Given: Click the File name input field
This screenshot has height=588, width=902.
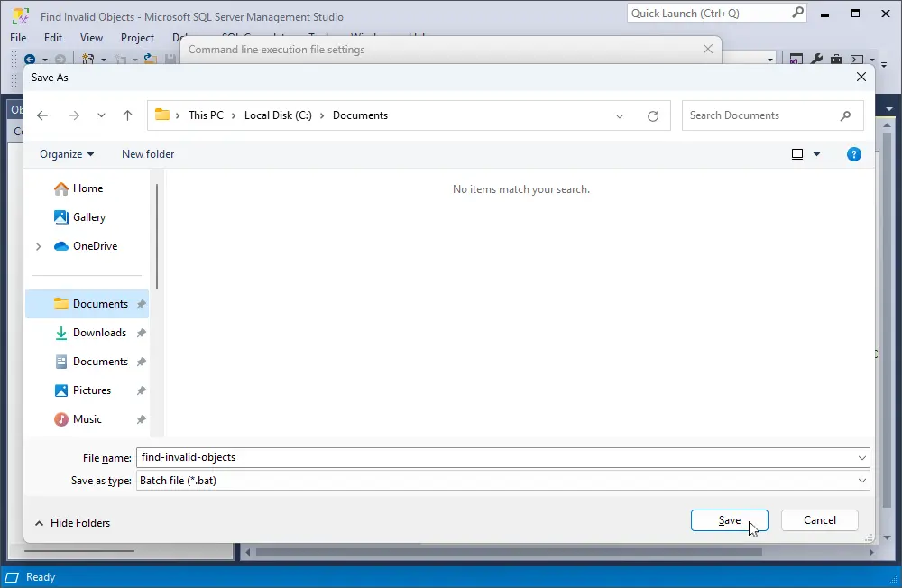Looking at the screenshot, I should 496,457.
